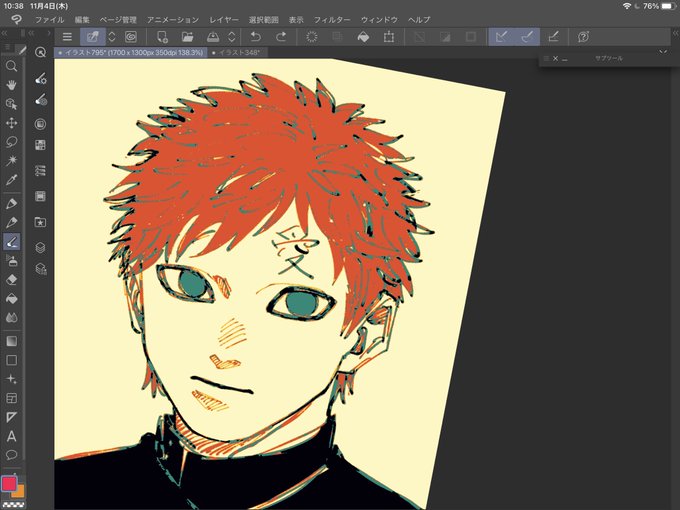Click the Clear dotted-circle icon
This screenshot has height=510, width=680.
(311, 37)
